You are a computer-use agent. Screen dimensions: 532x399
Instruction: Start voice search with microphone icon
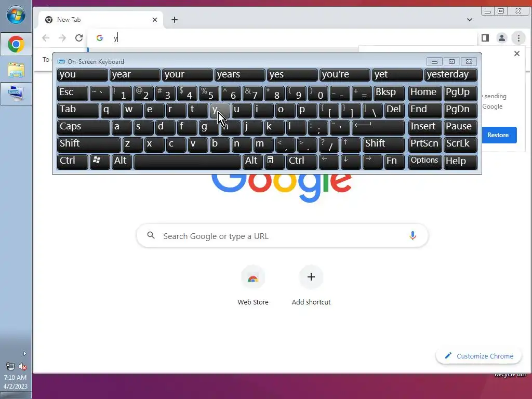point(413,235)
